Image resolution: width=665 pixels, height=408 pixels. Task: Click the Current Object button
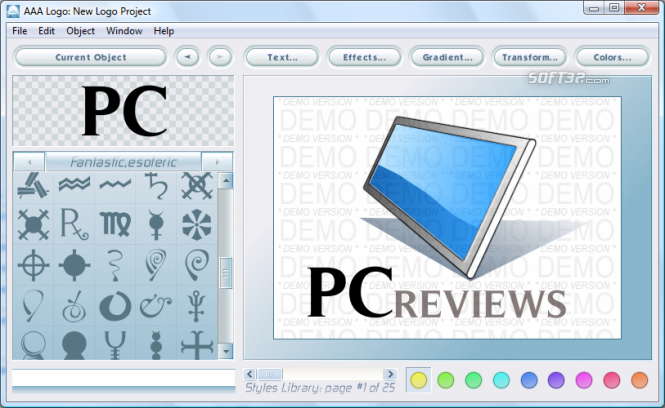click(x=90, y=57)
